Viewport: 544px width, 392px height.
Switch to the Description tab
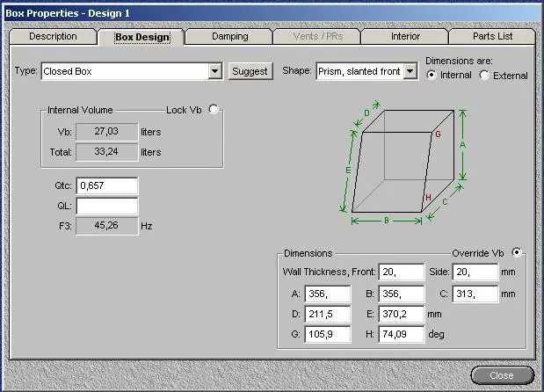pyautogui.click(x=53, y=36)
